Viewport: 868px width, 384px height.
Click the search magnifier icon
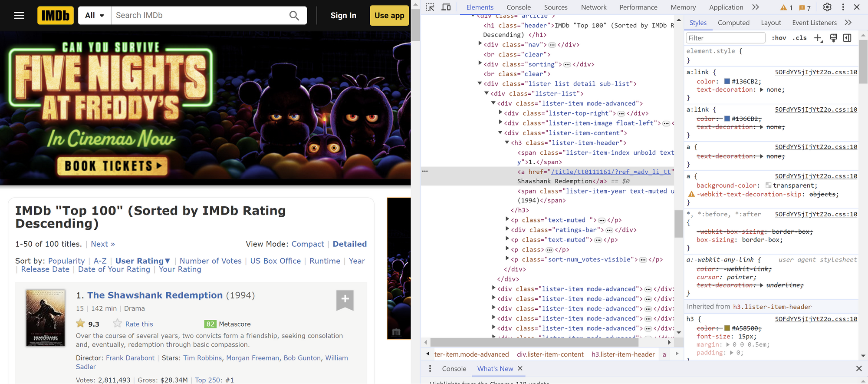[x=294, y=16]
